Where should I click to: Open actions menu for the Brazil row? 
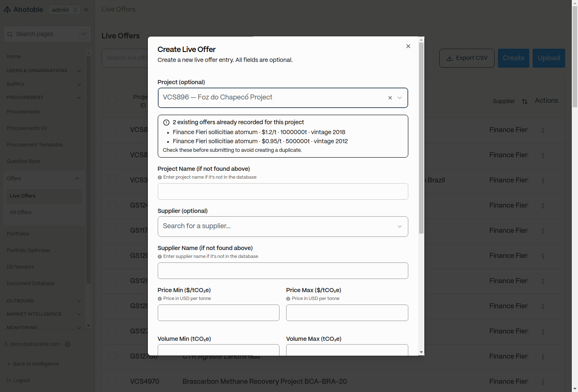pos(543,181)
